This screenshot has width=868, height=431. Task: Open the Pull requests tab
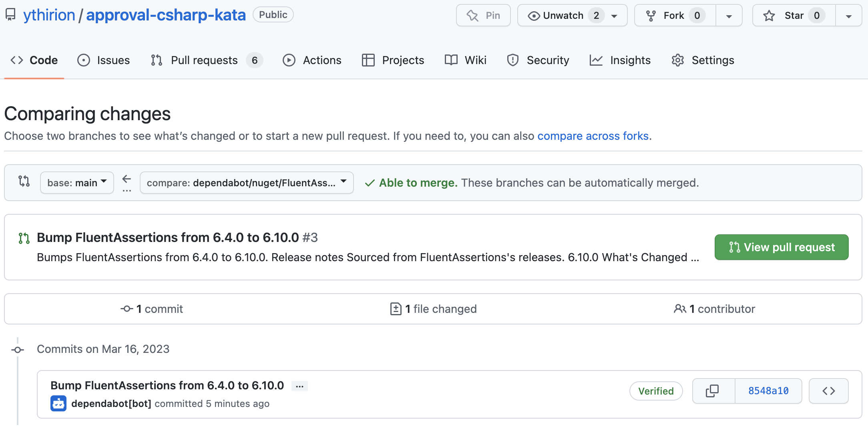click(x=207, y=60)
